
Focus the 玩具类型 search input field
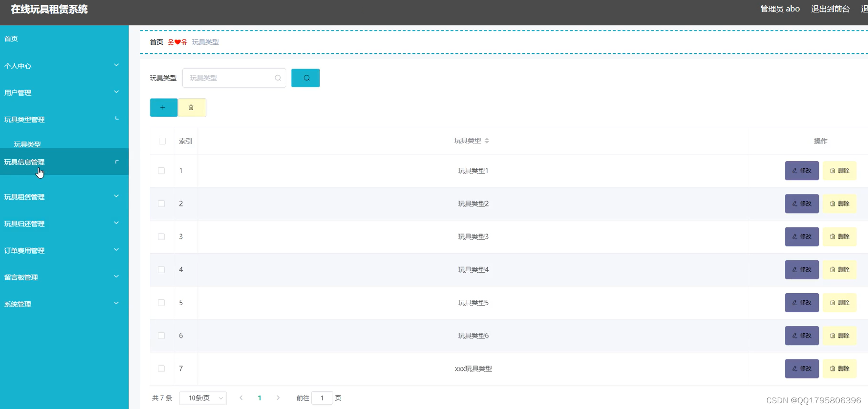[234, 78]
